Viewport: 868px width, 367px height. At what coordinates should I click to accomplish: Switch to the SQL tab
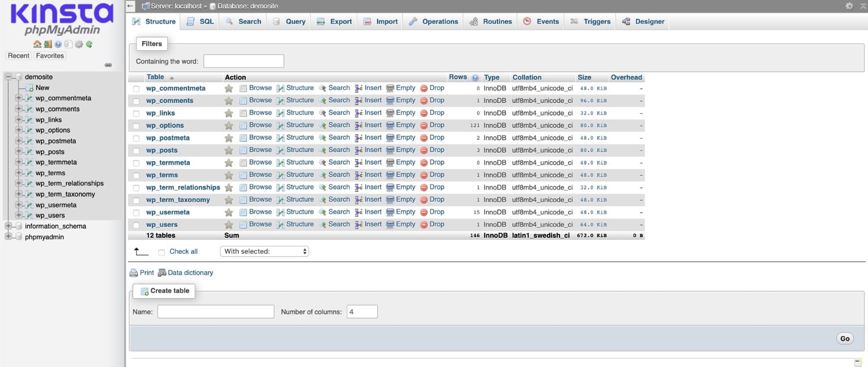[200, 21]
